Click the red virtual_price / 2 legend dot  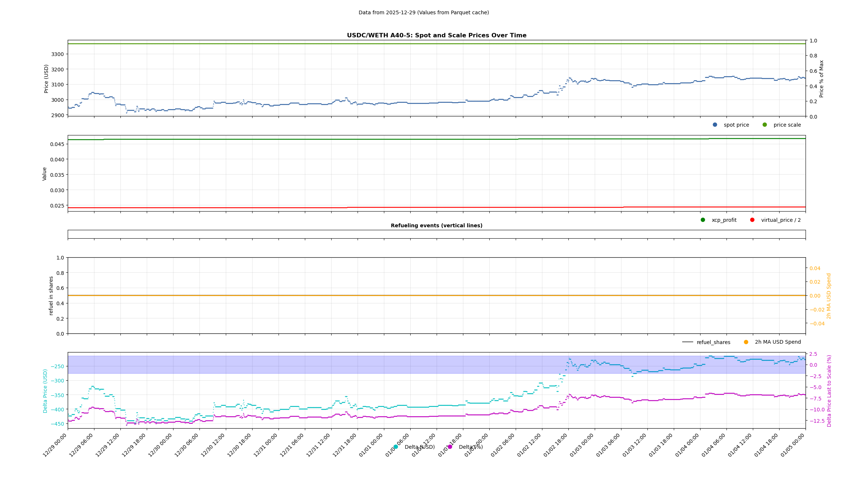coord(752,220)
